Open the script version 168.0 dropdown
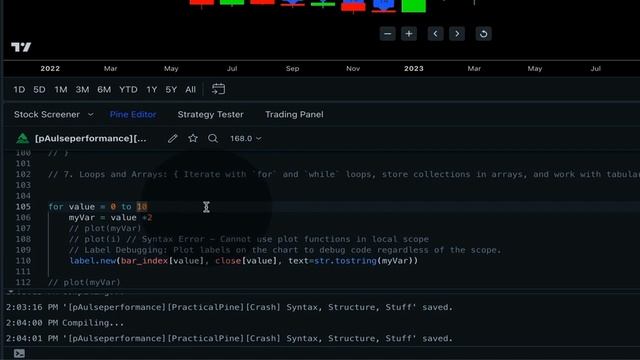Viewport: 640px width, 360px height. coord(245,138)
